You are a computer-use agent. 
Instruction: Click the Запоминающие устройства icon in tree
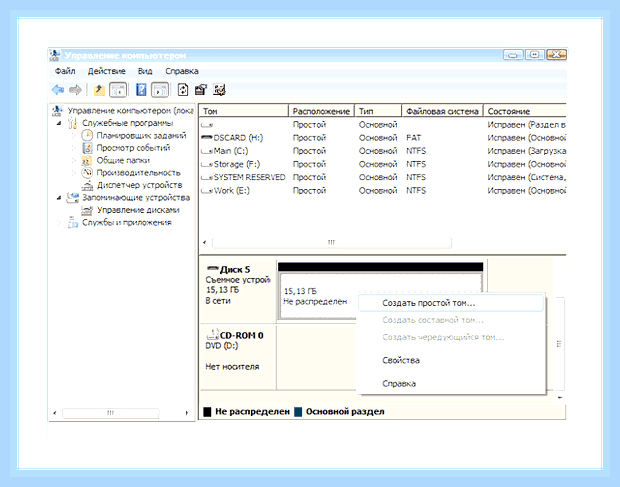73,198
